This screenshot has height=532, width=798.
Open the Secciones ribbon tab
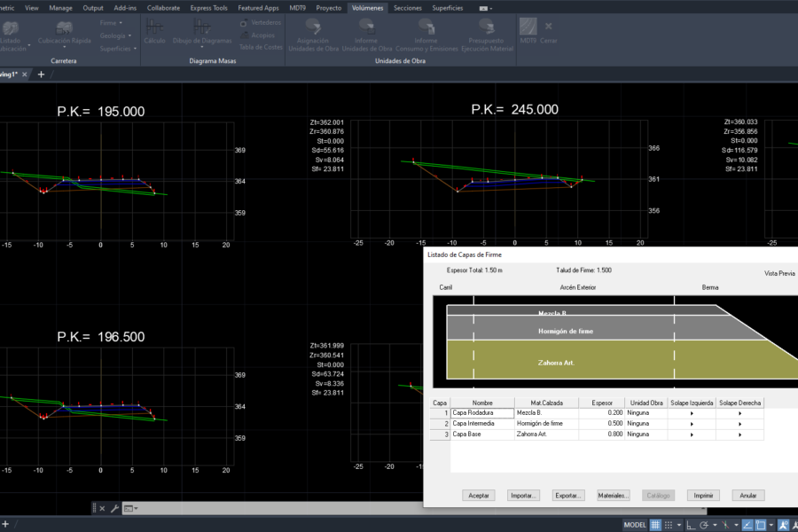407,8
